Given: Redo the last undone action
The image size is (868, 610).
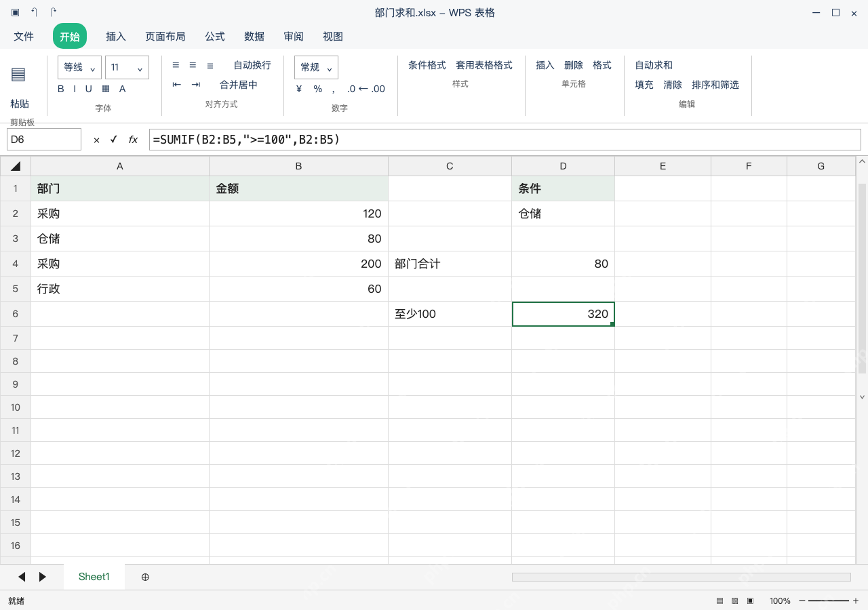Looking at the screenshot, I should [54, 12].
